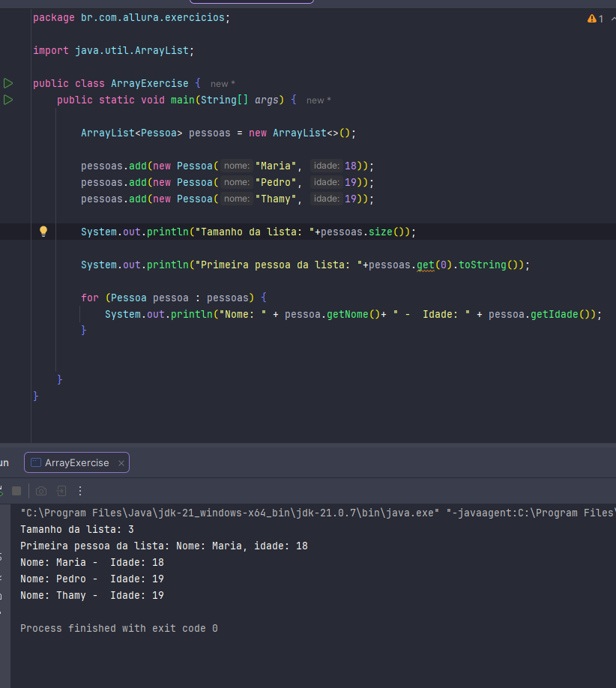Click the 'nome:' inlay hint before "Maria"
The image size is (616, 688).
click(237, 166)
